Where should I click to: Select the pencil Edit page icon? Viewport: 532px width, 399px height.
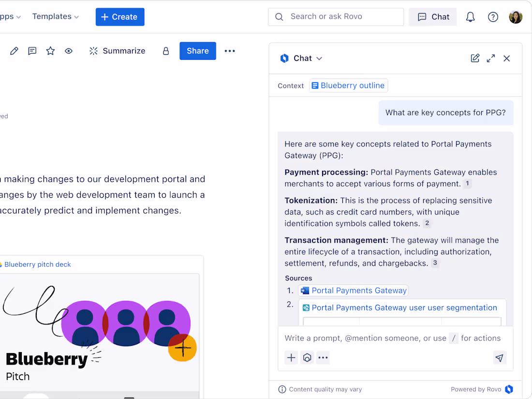pos(14,51)
